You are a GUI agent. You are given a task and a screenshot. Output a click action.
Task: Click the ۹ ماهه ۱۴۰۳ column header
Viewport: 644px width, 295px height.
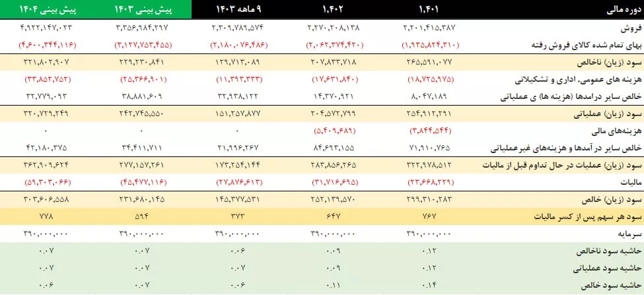tap(239, 9)
